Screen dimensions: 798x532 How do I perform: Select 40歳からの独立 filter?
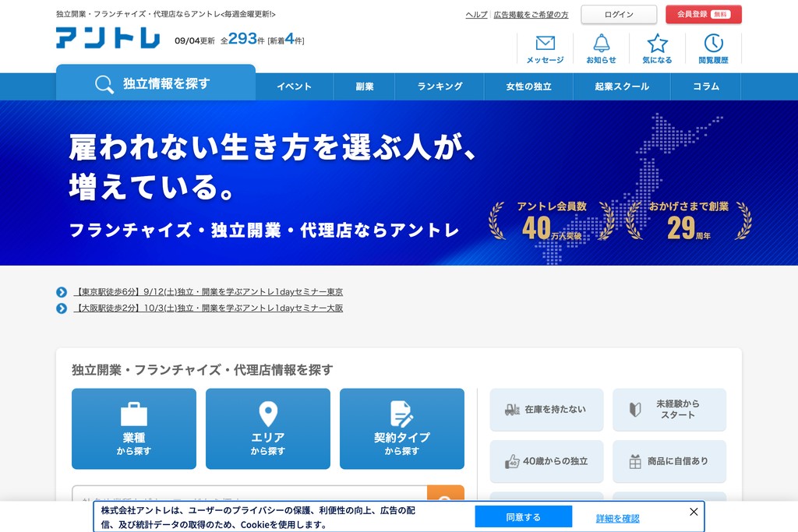point(546,461)
